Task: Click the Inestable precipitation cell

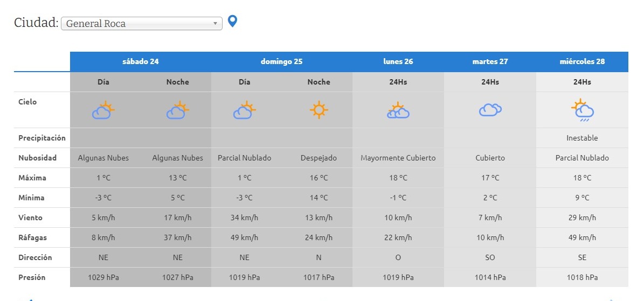Action: 582,138
